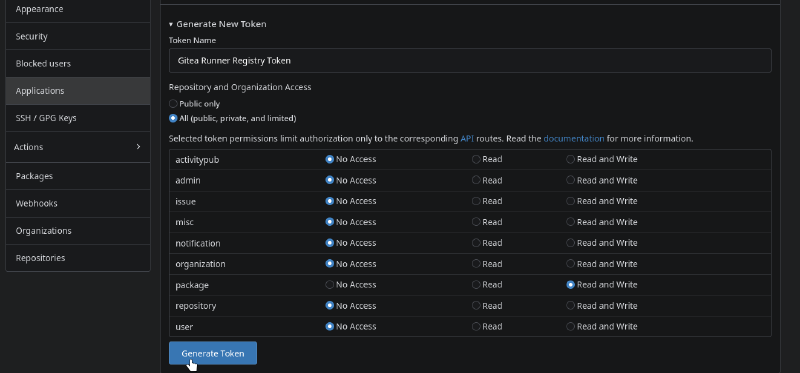Image resolution: width=800 pixels, height=373 pixels.
Task: Set issue to Read and Write
Action: tap(570, 201)
